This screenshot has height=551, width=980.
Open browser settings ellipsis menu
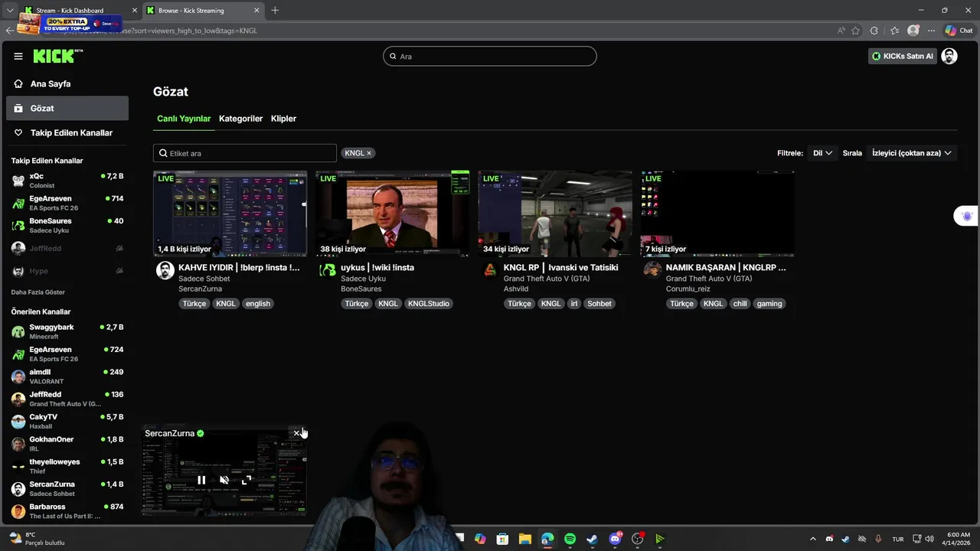click(x=931, y=31)
